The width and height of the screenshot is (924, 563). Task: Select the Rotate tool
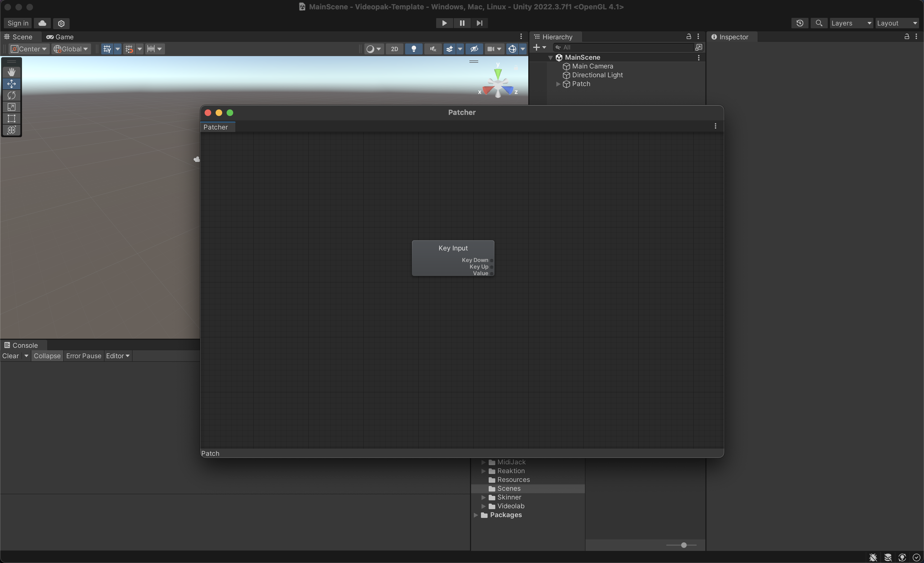[11, 95]
